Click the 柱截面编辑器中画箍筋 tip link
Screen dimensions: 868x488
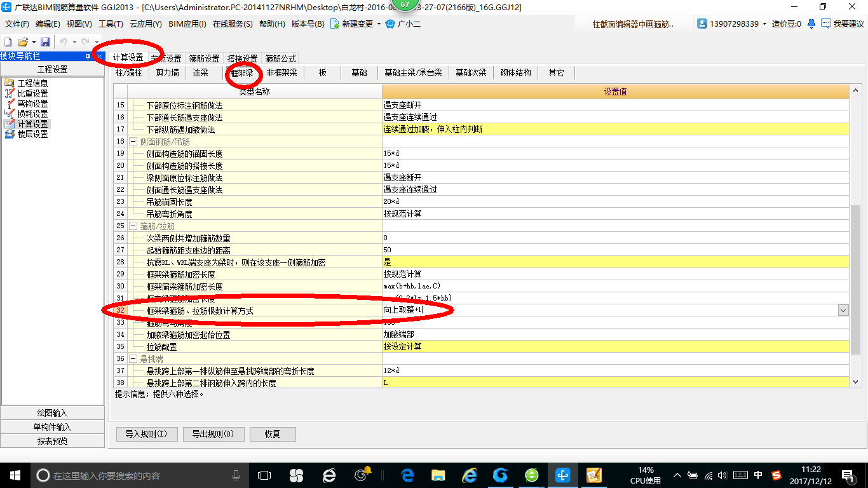coord(634,24)
